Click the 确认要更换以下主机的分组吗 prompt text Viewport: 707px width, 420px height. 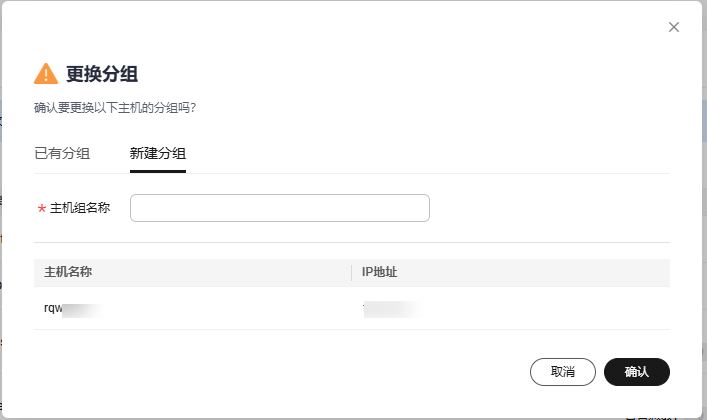pyautogui.click(x=115, y=108)
